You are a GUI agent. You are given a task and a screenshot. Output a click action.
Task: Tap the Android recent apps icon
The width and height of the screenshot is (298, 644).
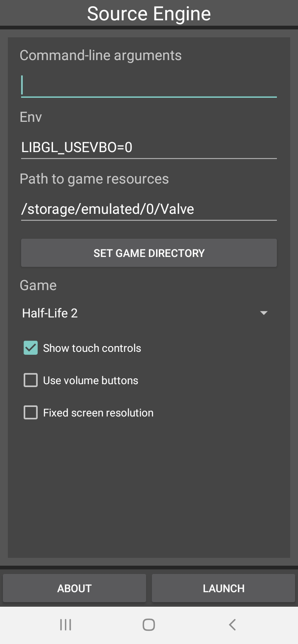coord(65,625)
